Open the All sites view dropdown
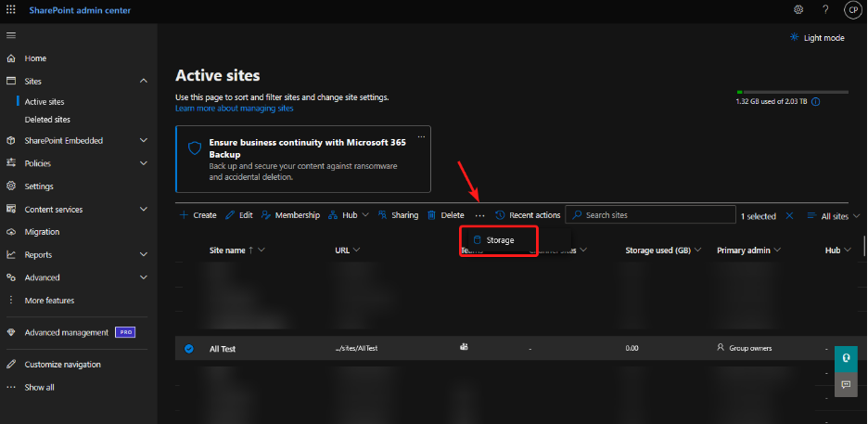 [833, 215]
